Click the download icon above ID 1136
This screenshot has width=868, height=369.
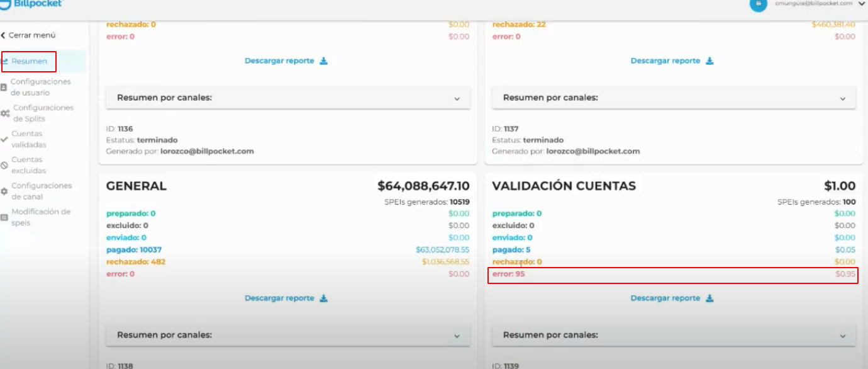pos(323,61)
